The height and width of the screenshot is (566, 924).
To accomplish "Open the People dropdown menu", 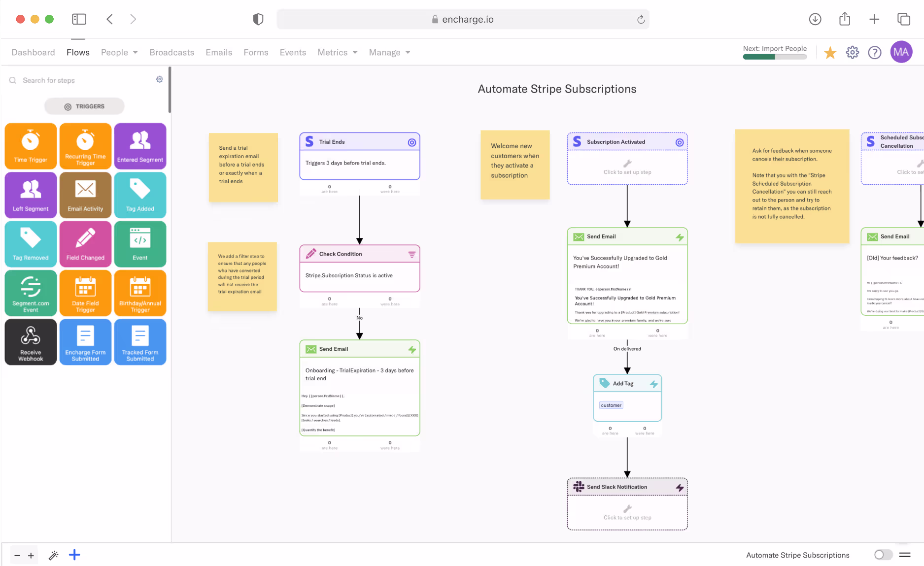I will [119, 52].
